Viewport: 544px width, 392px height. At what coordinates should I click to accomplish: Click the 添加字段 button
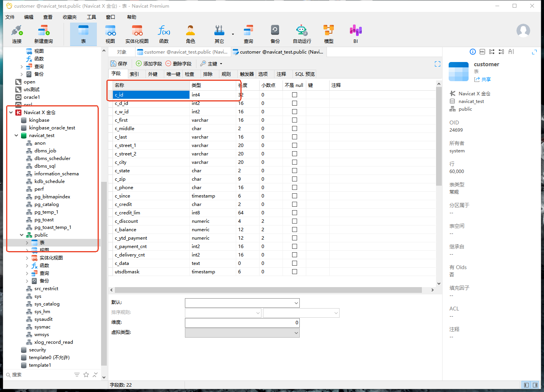[x=149, y=64]
